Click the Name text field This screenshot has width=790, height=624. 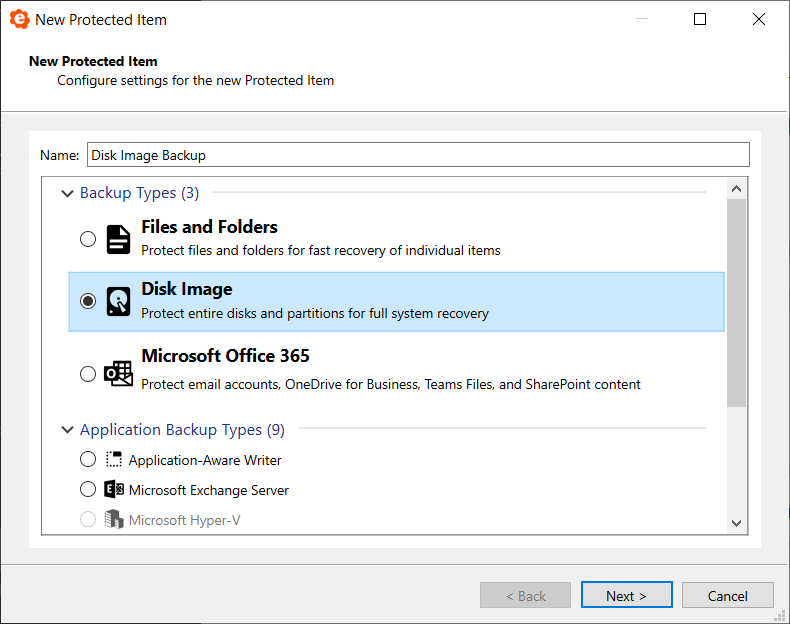[x=417, y=155]
